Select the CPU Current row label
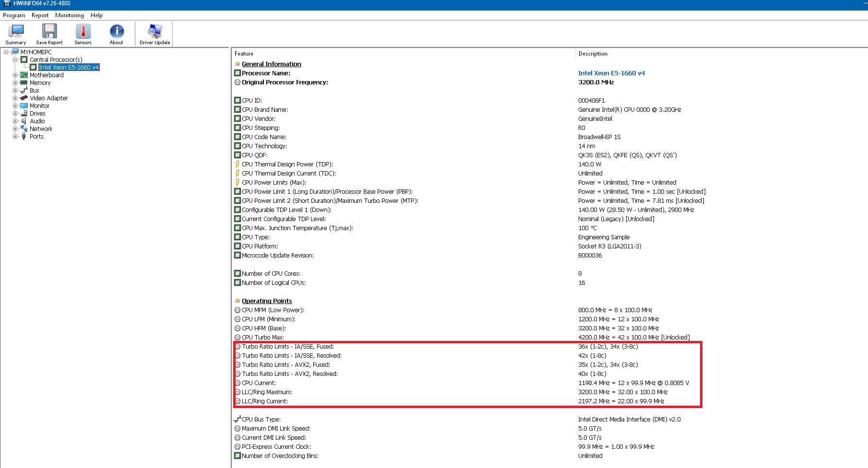The image size is (868, 468). [x=259, y=383]
